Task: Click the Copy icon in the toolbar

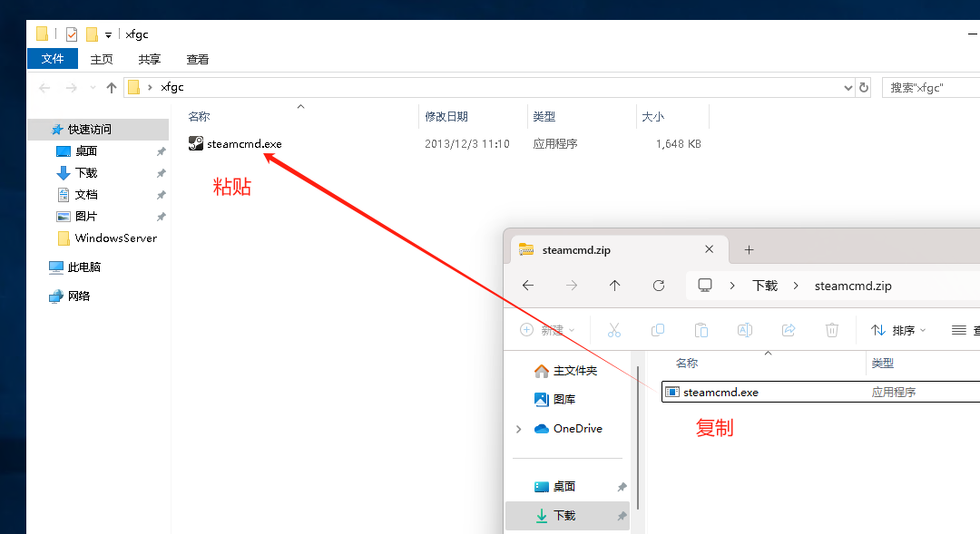Action: pos(658,330)
